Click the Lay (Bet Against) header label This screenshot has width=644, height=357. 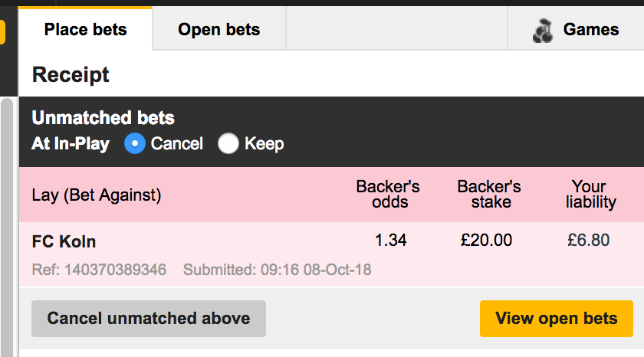[x=97, y=195]
